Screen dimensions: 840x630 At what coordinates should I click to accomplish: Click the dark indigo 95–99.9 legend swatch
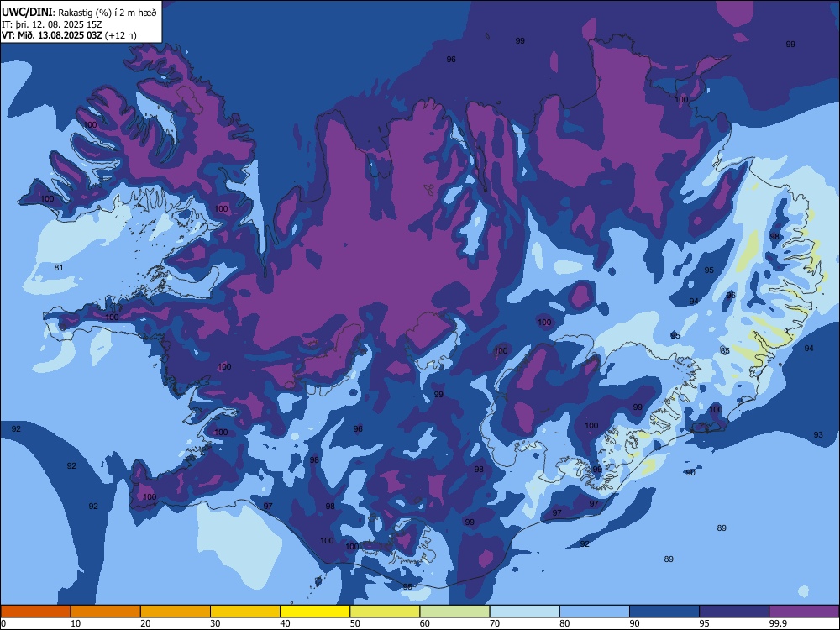[734, 612]
